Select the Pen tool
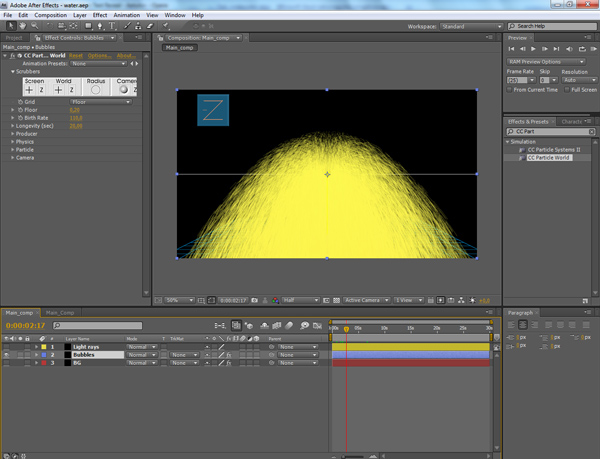 (x=100, y=26)
